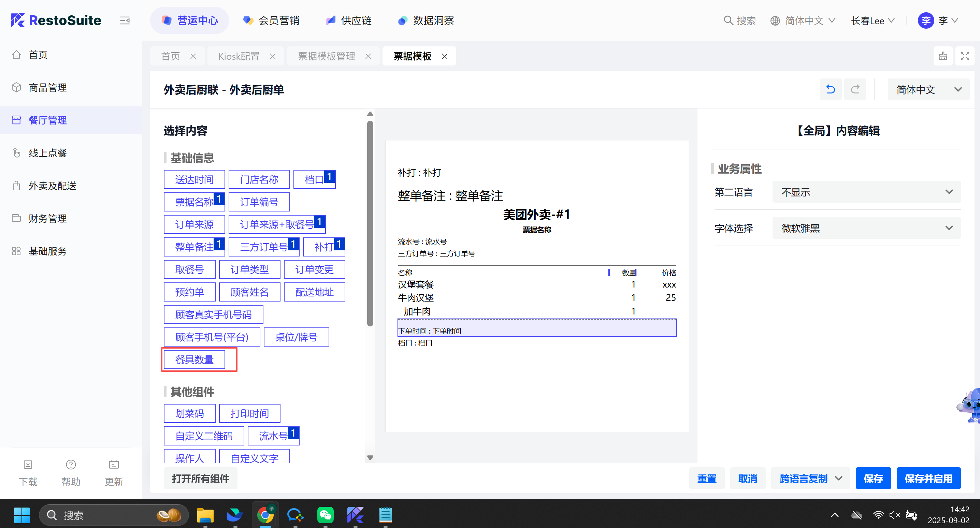Click the undo arrow icon

tap(830, 90)
